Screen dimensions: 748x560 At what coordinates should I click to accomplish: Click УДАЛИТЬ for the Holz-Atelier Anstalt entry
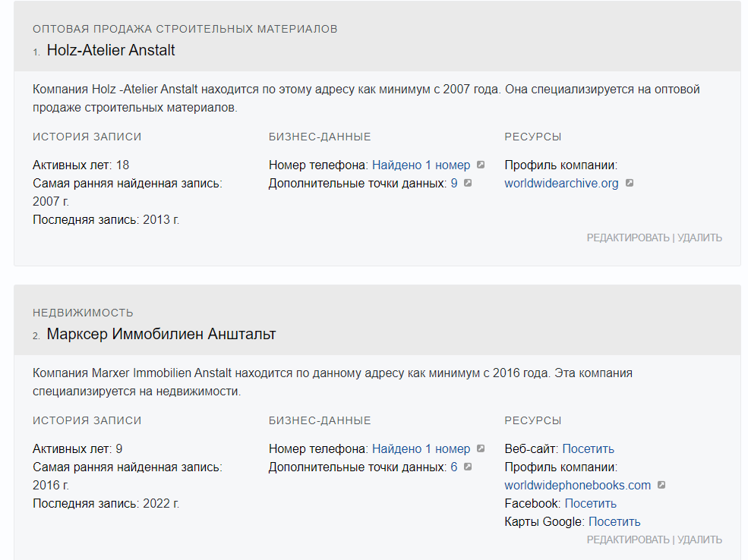(x=699, y=238)
